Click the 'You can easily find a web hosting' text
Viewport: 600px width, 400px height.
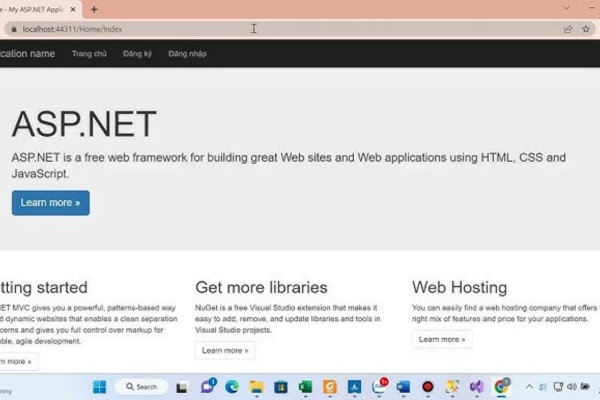pos(505,313)
